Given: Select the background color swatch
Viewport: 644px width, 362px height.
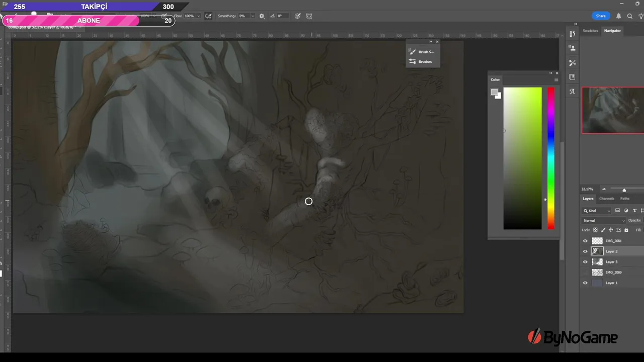Looking at the screenshot, I should point(499,96).
